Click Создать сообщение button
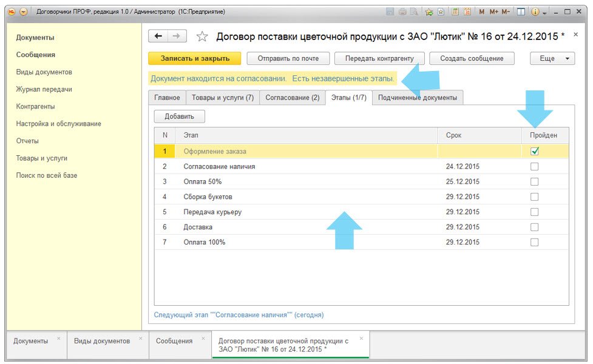The image size is (593, 364). pos(472,59)
